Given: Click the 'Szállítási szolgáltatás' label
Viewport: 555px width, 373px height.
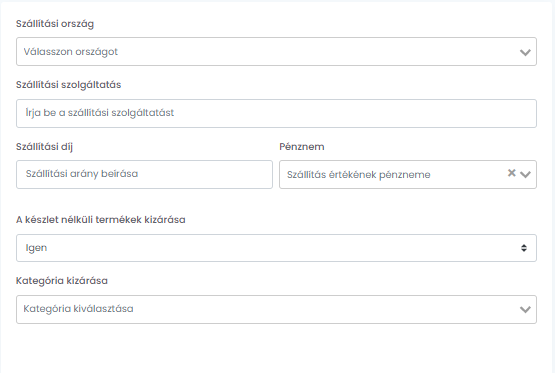Looking at the screenshot, I should [68, 85].
